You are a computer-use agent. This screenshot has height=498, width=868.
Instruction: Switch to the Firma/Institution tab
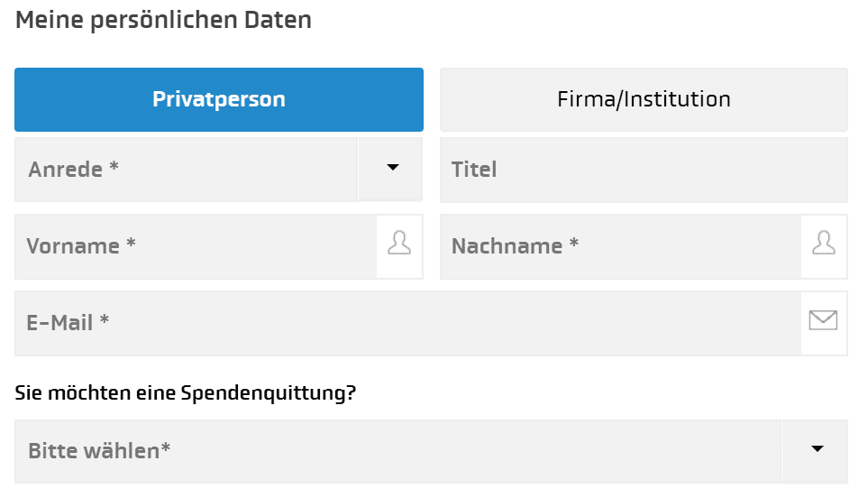tap(644, 99)
